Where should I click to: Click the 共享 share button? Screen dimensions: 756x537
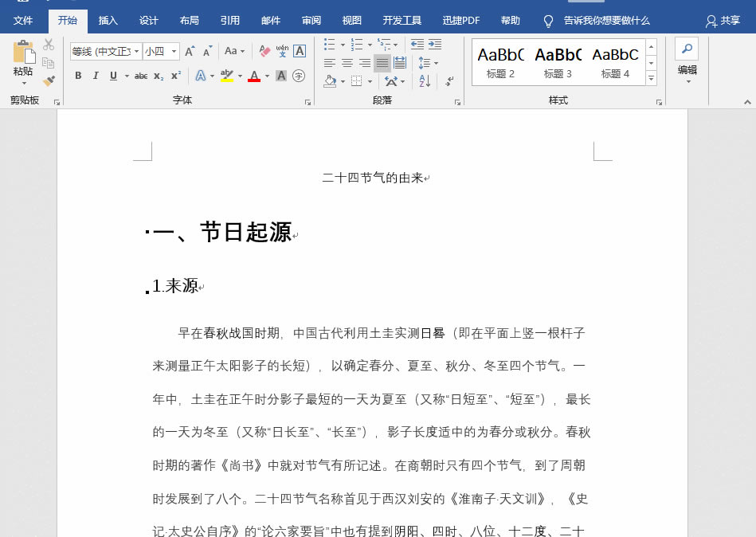723,21
